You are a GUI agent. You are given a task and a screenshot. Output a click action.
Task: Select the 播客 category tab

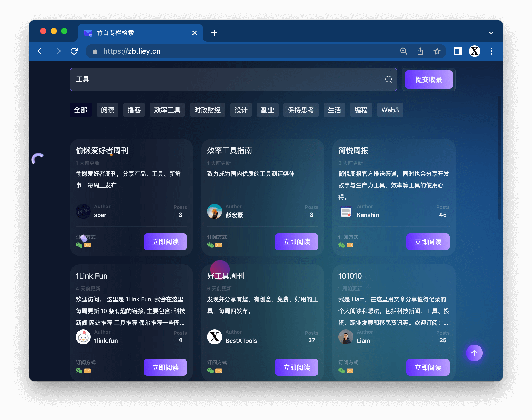[x=134, y=110]
